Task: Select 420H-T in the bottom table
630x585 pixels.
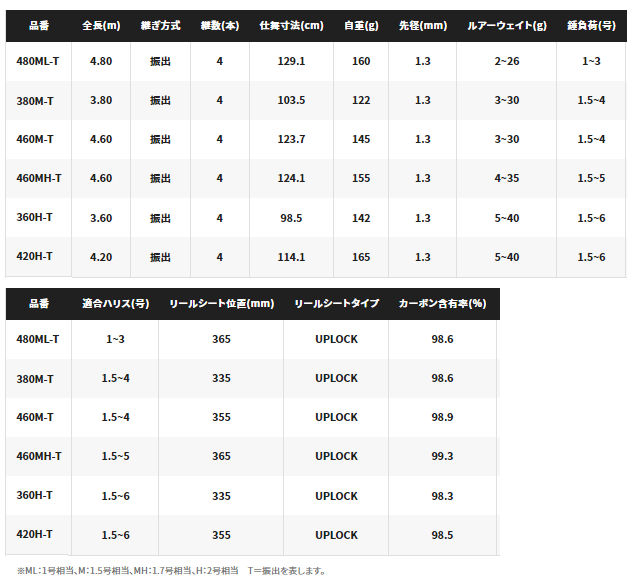Action: 34,534
